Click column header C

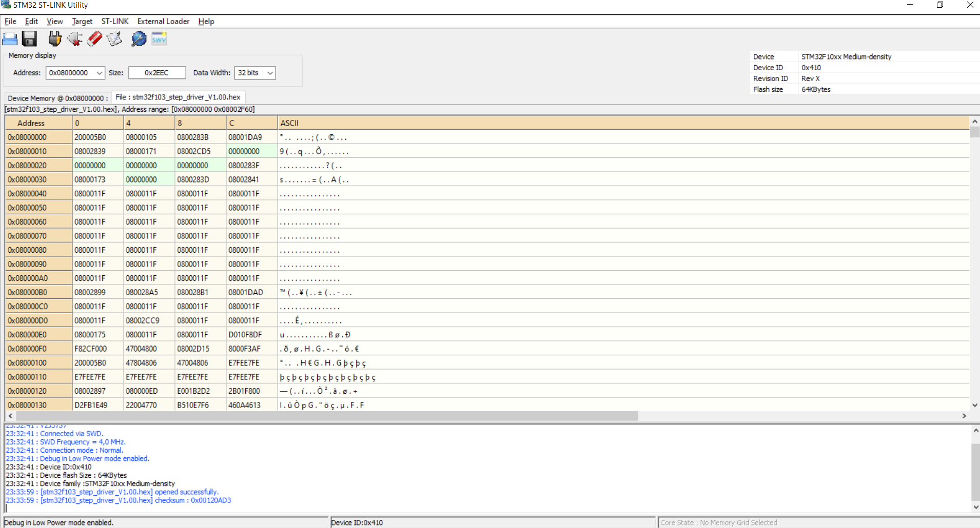pyautogui.click(x=252, y=123)
